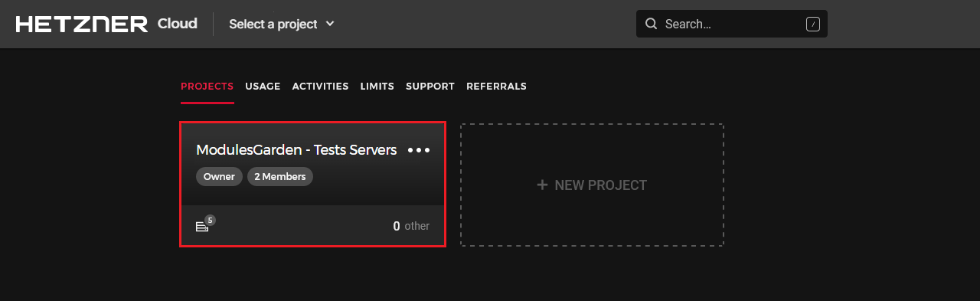Click the 2 Members badge
Screen dimensions: 980x301
coord(279,177)
